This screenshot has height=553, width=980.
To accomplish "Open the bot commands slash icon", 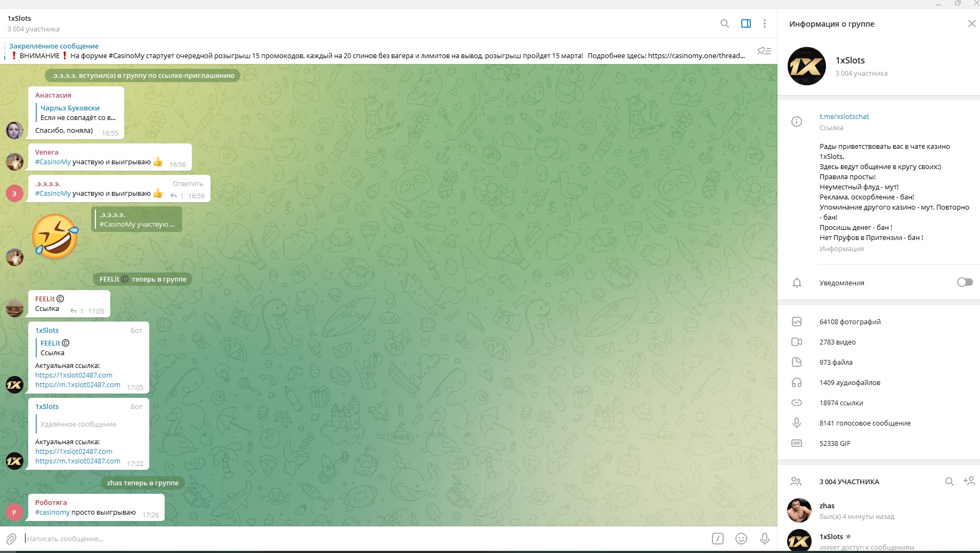I will pos(718,539).
